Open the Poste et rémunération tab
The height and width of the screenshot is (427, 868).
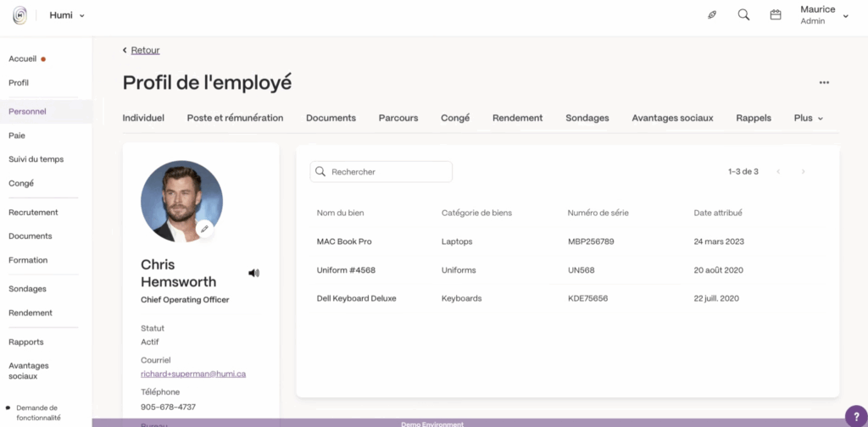click(235, 118)
